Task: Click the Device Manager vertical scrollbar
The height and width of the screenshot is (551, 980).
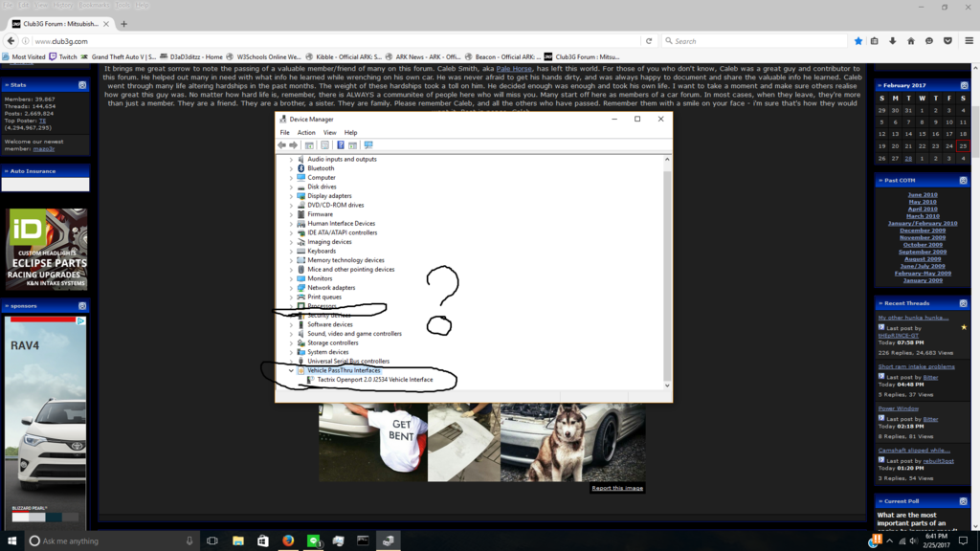Action: (667, 273)
